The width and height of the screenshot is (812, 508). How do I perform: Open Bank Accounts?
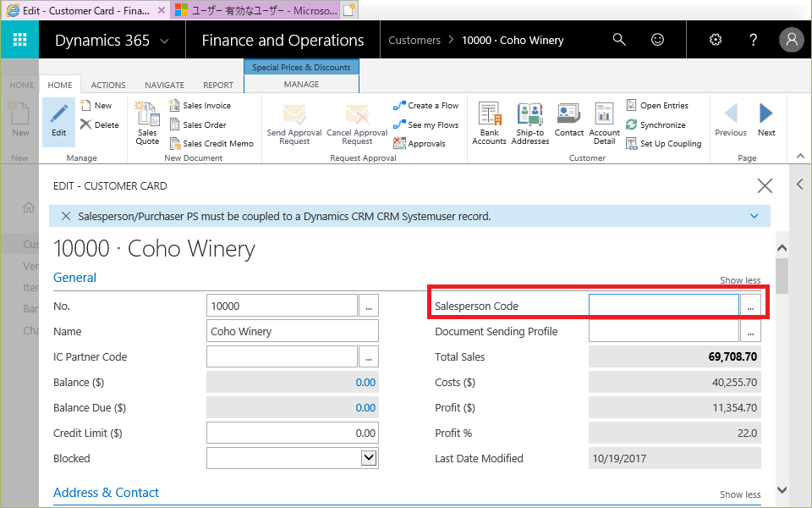[489, 124]
